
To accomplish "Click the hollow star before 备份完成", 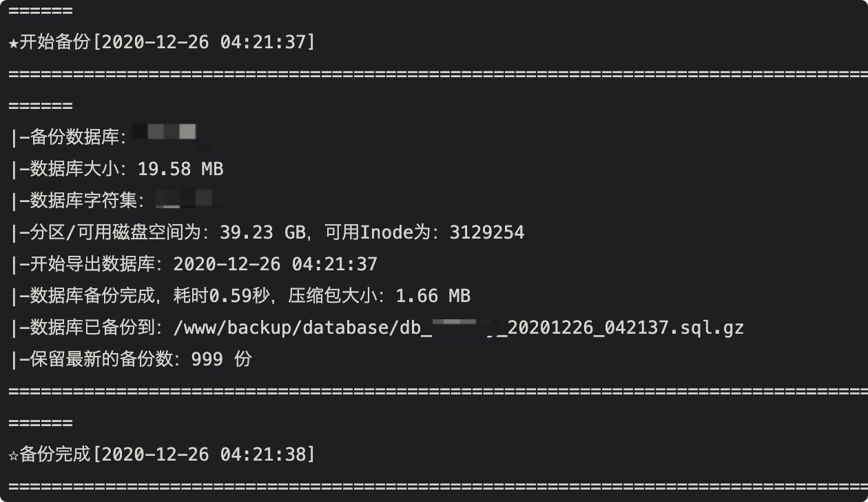I will click(x=14, y=454).
